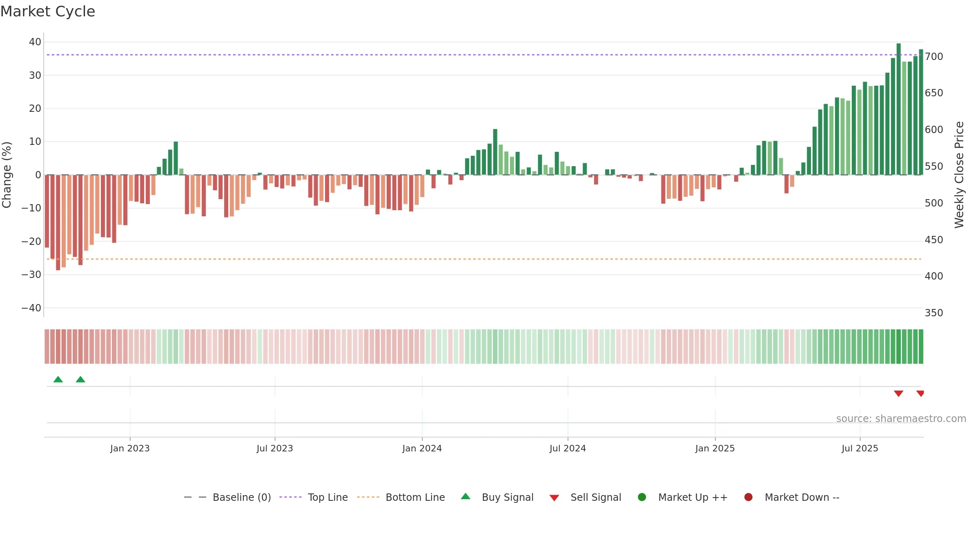Click the purple dotted top line
980x551 pixels.
484,55
